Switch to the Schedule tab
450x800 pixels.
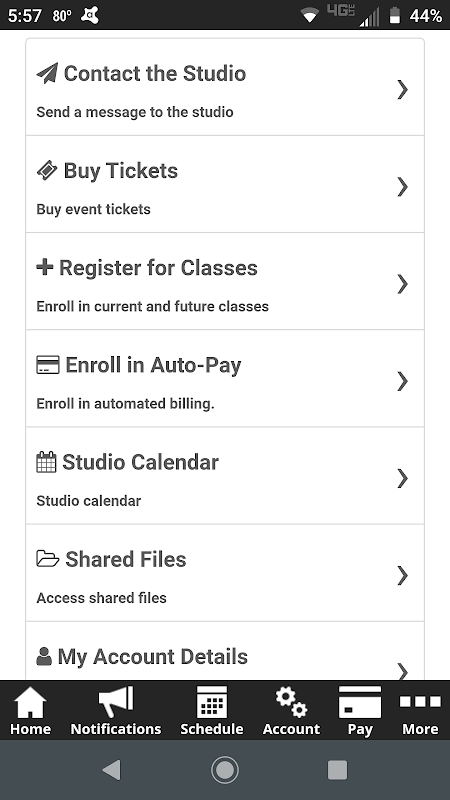[212, 711]
